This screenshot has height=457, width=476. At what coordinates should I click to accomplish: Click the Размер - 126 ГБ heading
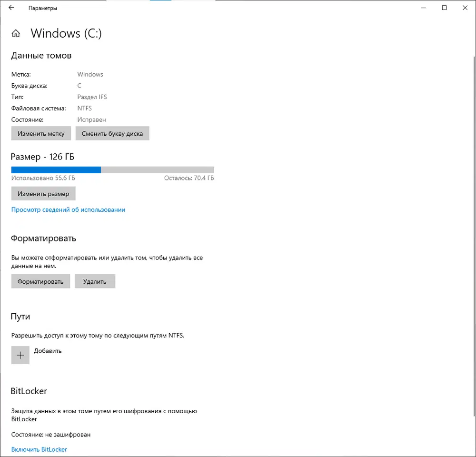(42, 157)
